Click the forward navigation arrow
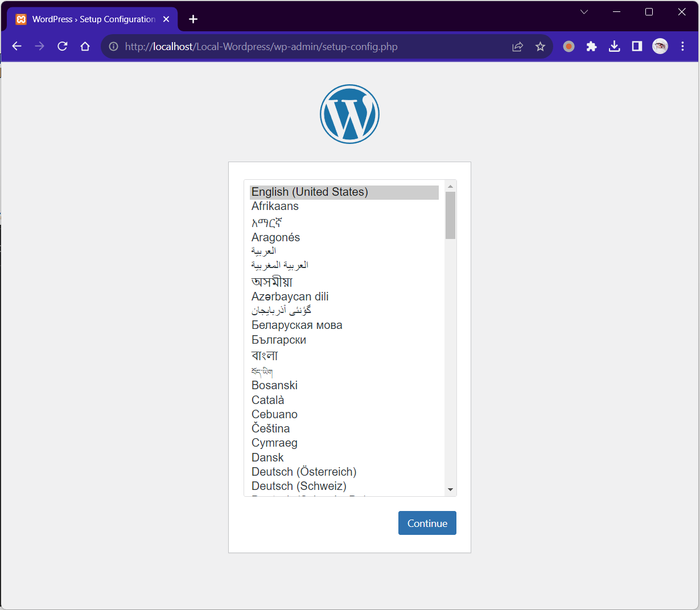This screenshot has height=610, width=700. pos(40,47)
